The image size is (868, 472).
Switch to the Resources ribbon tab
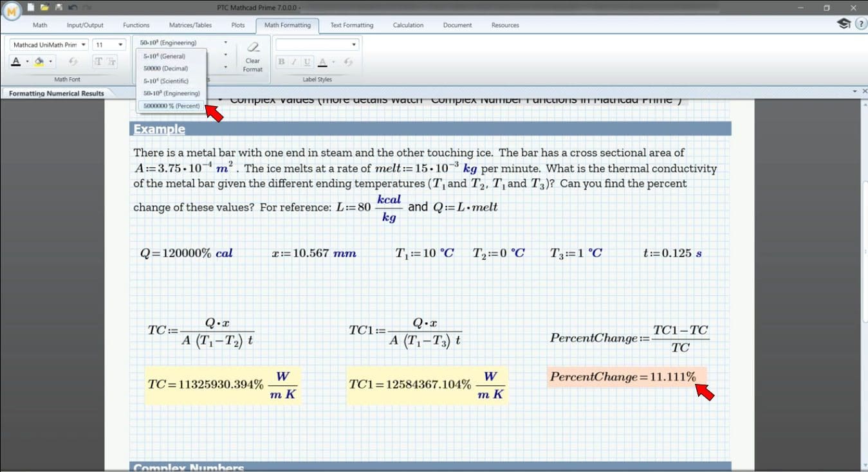pos(505,25)
